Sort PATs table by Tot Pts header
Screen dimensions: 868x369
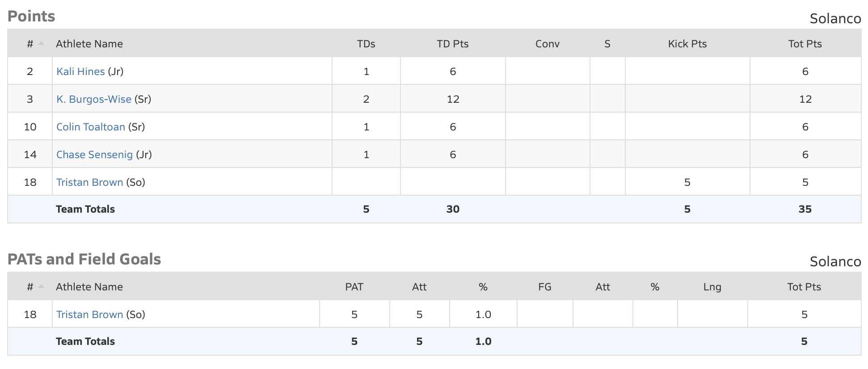804,287
